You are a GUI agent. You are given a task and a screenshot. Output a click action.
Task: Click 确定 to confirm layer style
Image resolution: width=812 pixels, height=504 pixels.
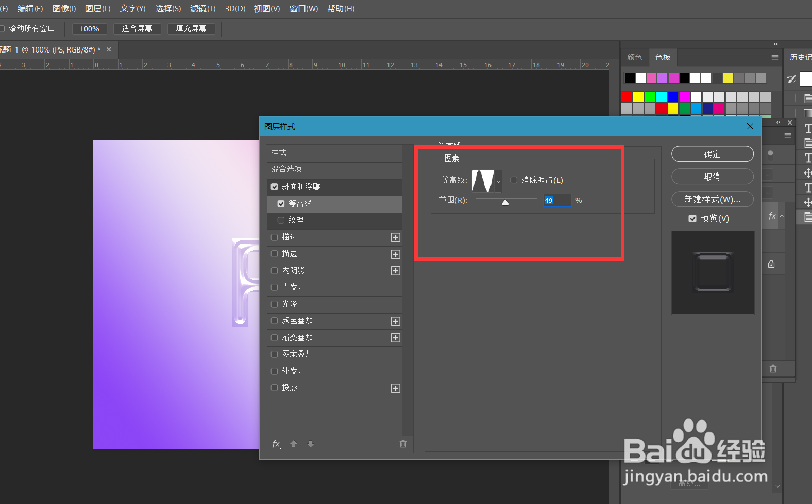(x=713, y=154)
